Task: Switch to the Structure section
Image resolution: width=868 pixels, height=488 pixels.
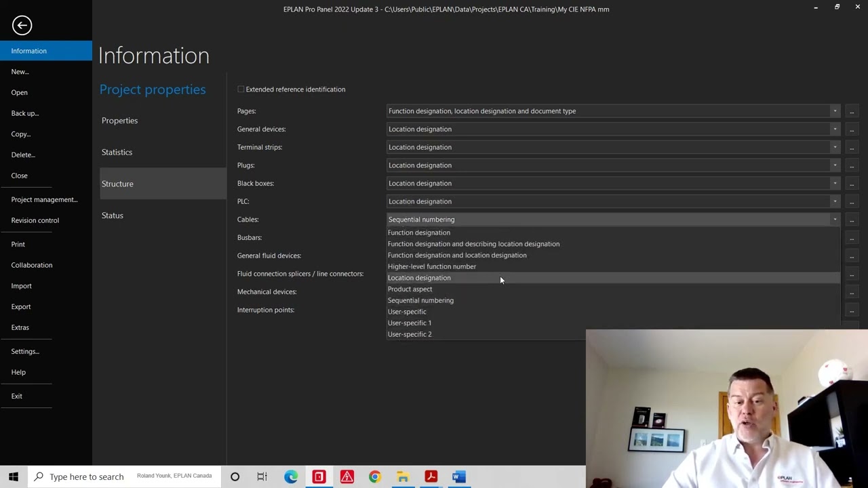Action: pos(163,184)
